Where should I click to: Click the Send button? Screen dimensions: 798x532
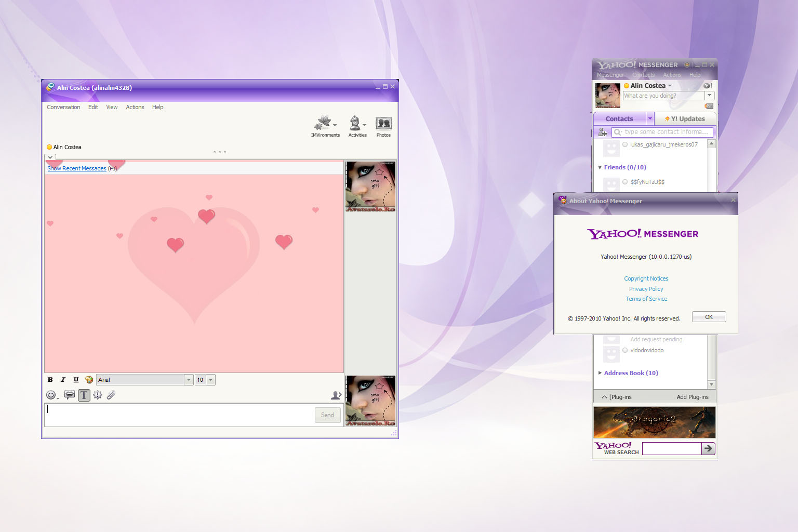click(327, 415)
